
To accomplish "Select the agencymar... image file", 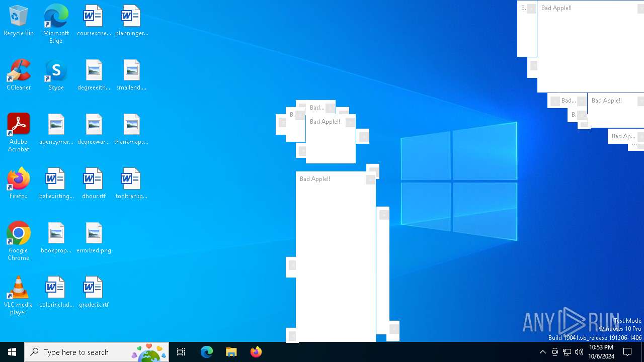I will pyautogui.click(x=56, y=130).
